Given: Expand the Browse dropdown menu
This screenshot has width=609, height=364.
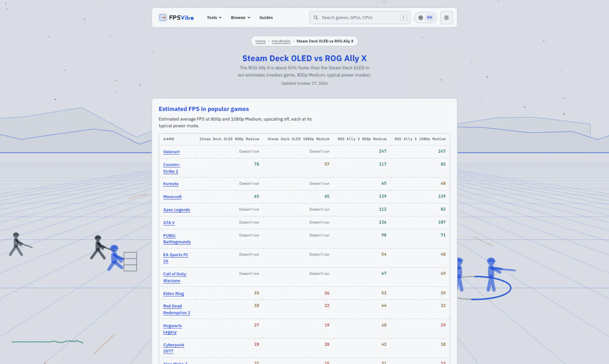Looking at the screenshot, I should click(241, 17).
